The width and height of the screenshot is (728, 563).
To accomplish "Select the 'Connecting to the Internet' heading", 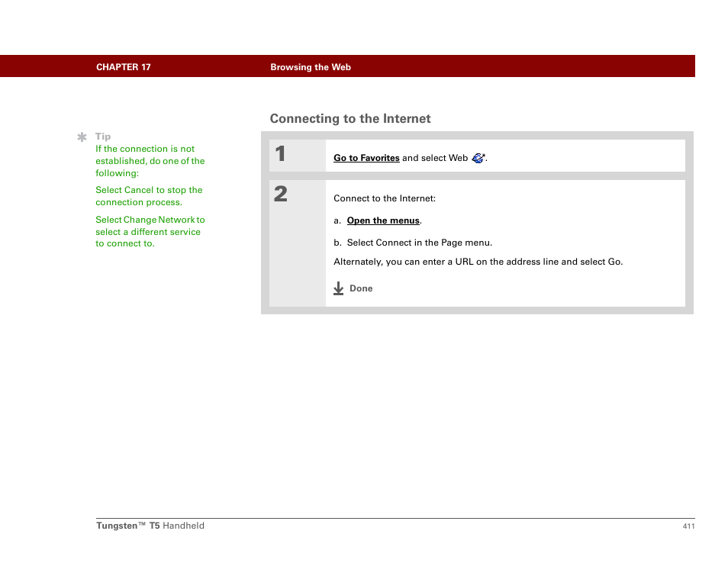I will (350, 119).
